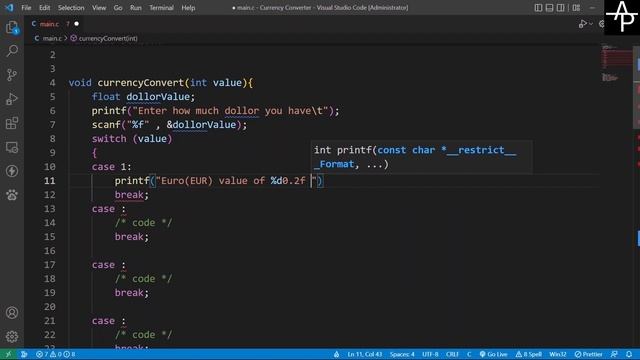Viewport: 640px width, 360px height.
Task: Open the Terminal menu
Action: [x=161, y=7]
